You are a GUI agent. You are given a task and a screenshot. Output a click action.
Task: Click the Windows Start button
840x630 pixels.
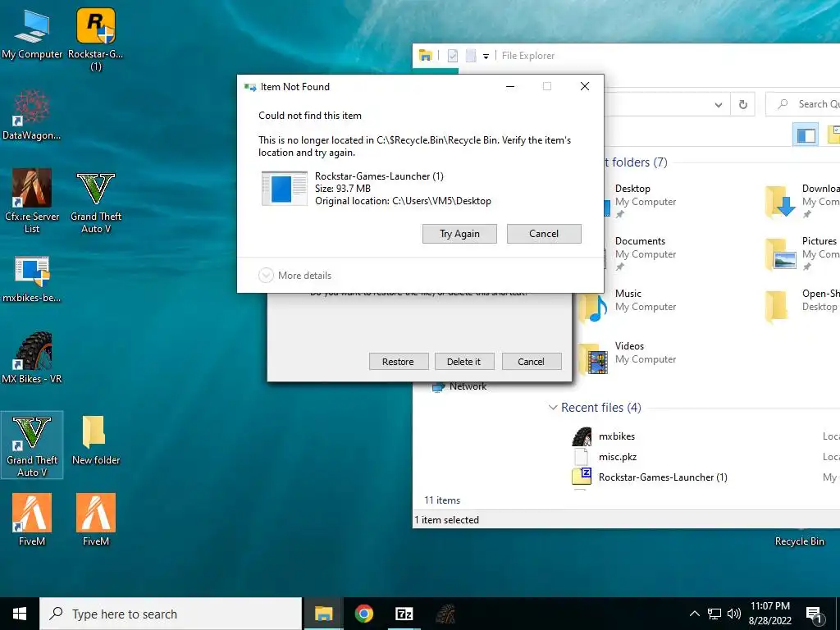[x=20, y=614]
